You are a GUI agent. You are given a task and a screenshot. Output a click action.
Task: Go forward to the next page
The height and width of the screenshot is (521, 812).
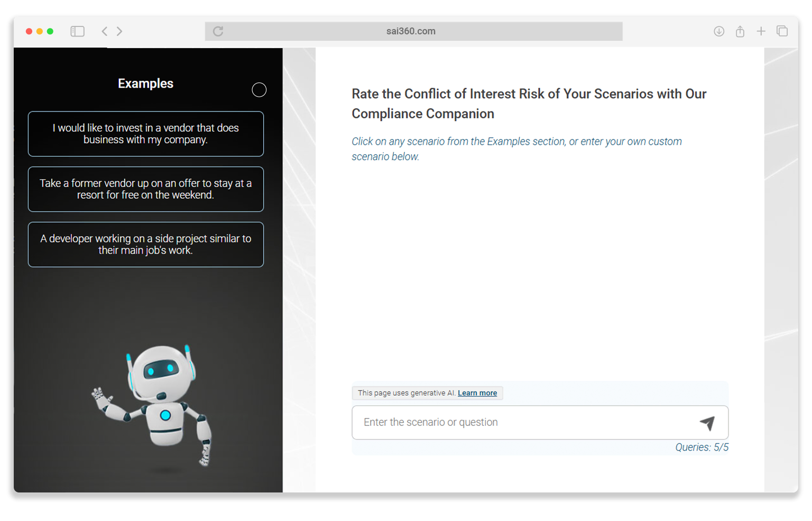coord(119,32)
